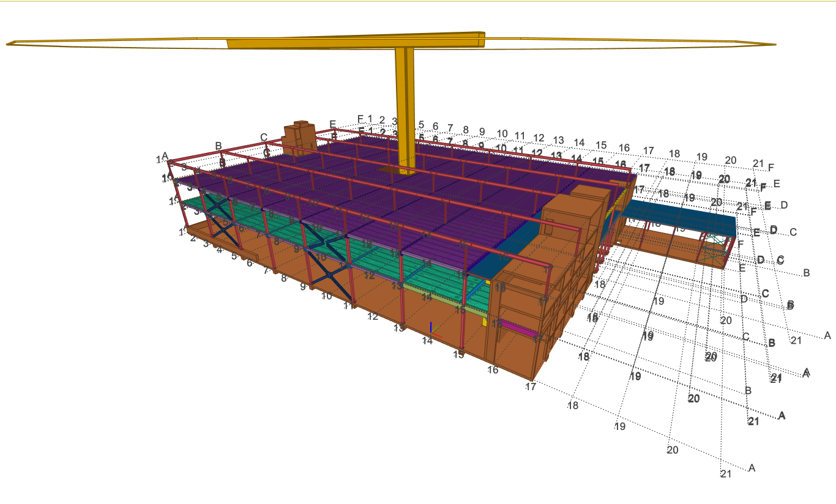Click the XYZ coordinate axis gizmo
The height and width of the screenshot is (504, 836).
(x=431, y=329)
